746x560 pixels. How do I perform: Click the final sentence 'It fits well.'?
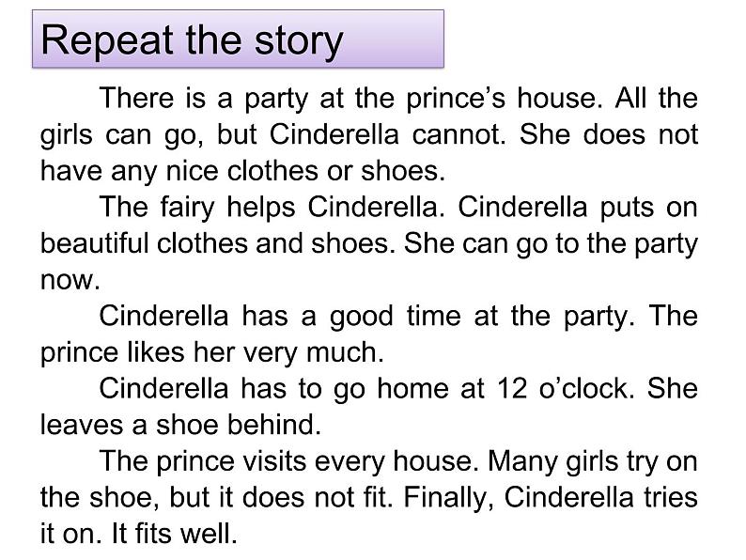(174, 534)
